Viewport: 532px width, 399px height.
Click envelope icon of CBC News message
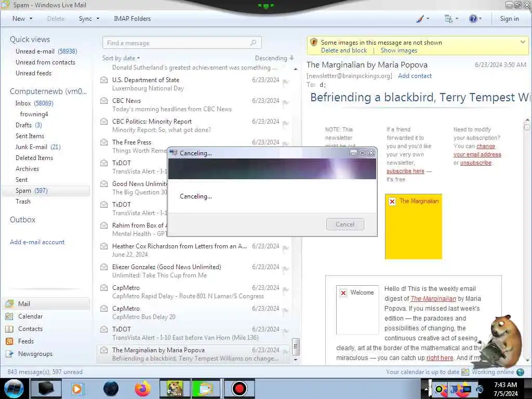pos(104,101)
